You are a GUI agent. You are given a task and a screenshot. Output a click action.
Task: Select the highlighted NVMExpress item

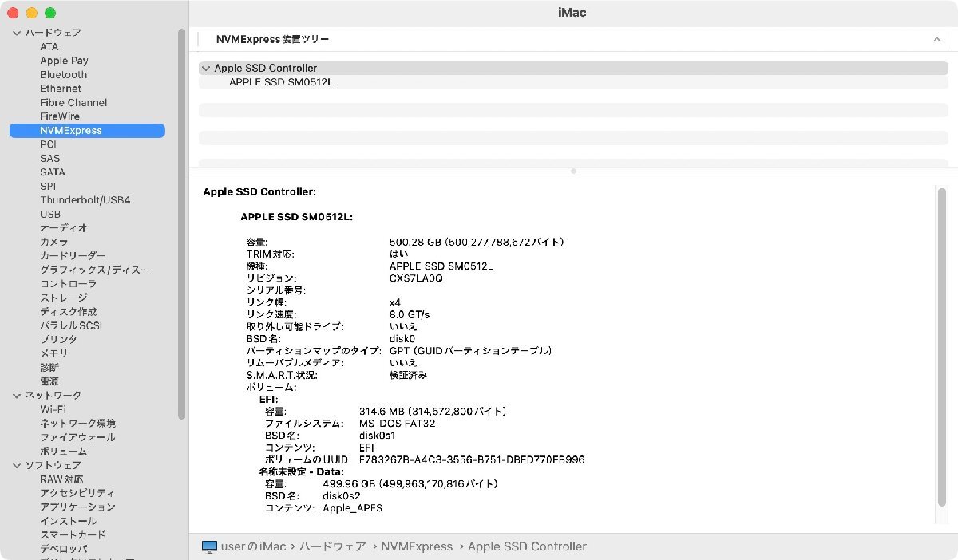[x=87, y=131]
